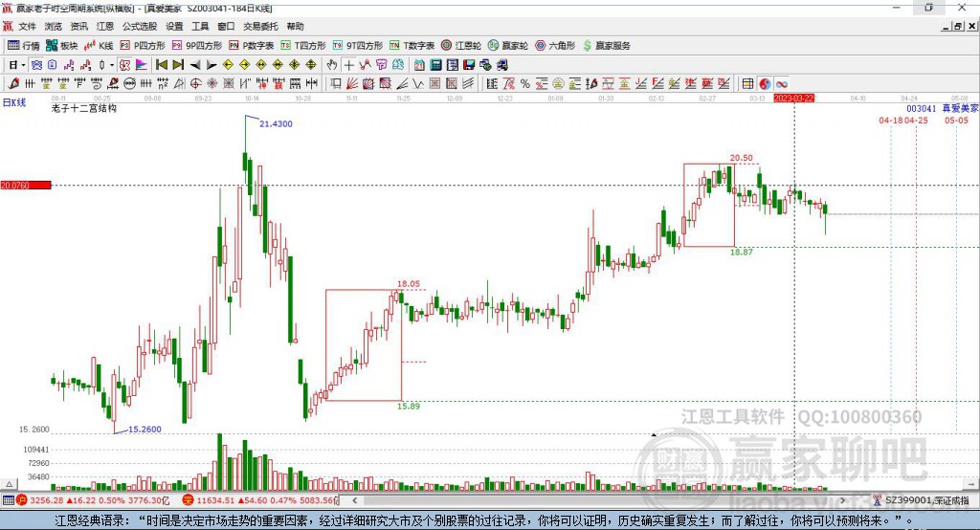Select the hand pan tool

pos(332,64)
